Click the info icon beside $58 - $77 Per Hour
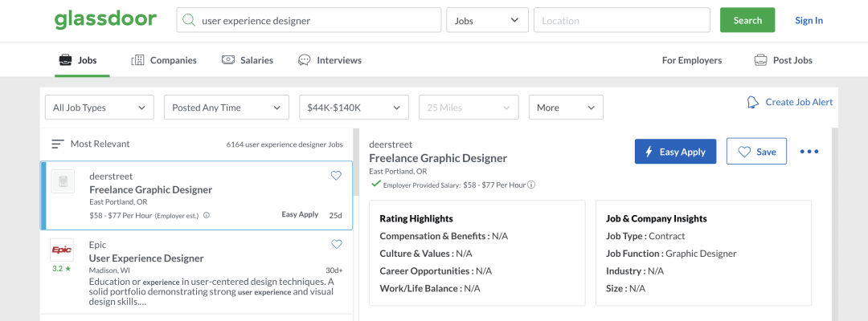The width and height of the screenshot is (868, 321). [531, 185]
